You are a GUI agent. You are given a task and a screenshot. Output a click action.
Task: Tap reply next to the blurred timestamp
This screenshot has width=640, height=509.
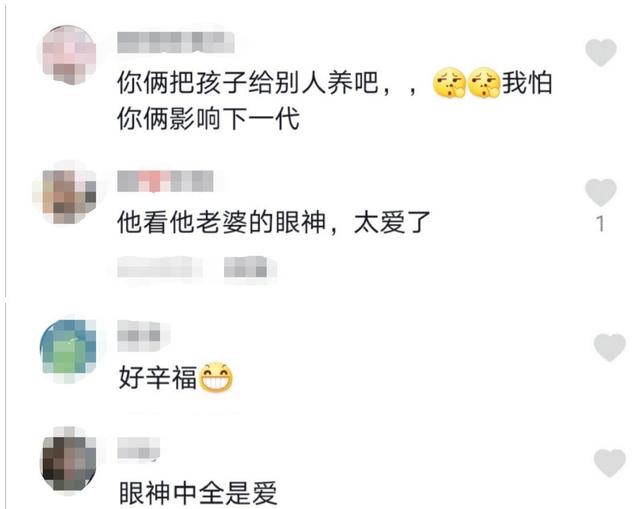246,267
